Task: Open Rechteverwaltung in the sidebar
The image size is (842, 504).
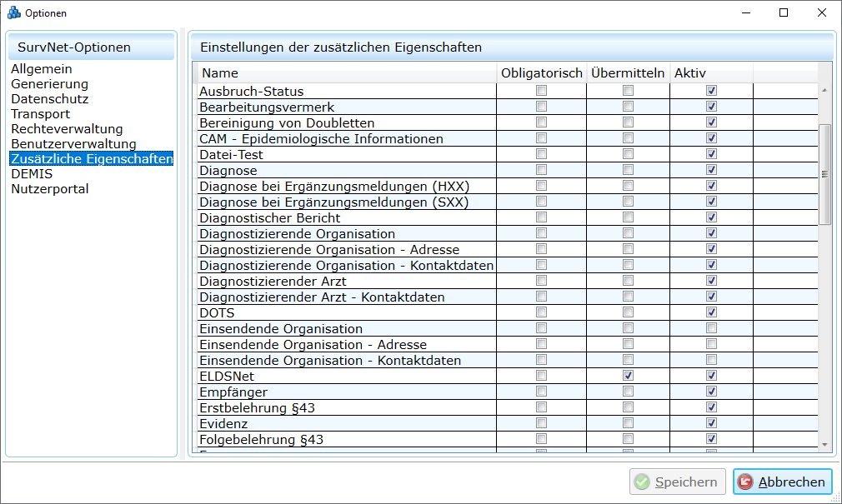Action: [67, 129]
